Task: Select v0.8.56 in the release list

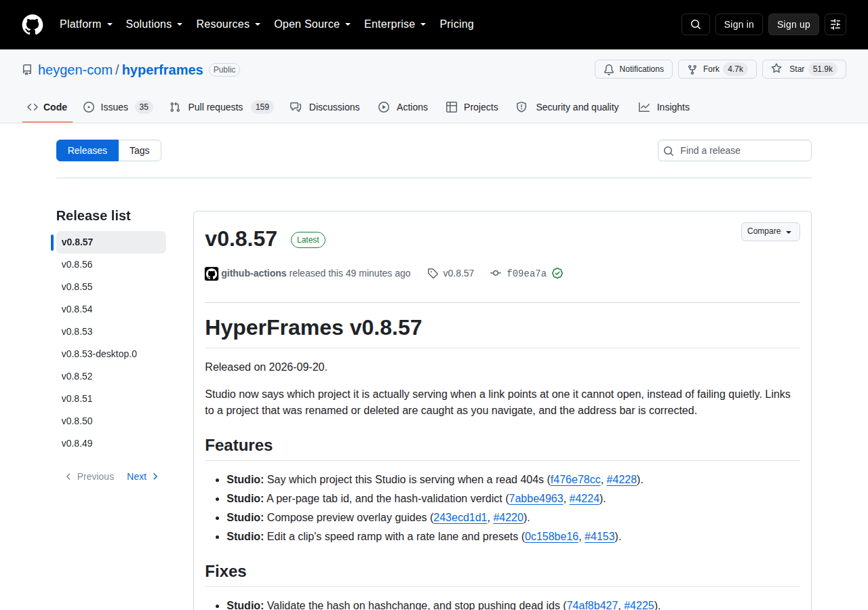Action: (111, 264)
